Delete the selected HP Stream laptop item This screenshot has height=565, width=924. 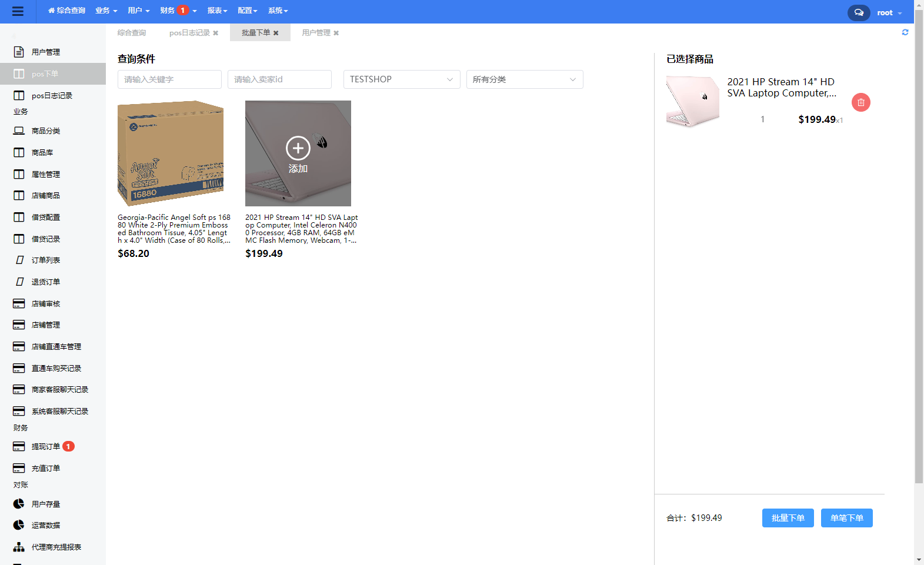861,102
